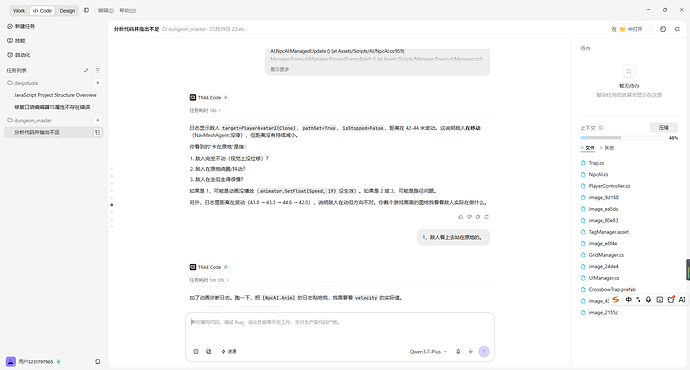Click the second icon at input box bottom-left

[x=209, y=352]
